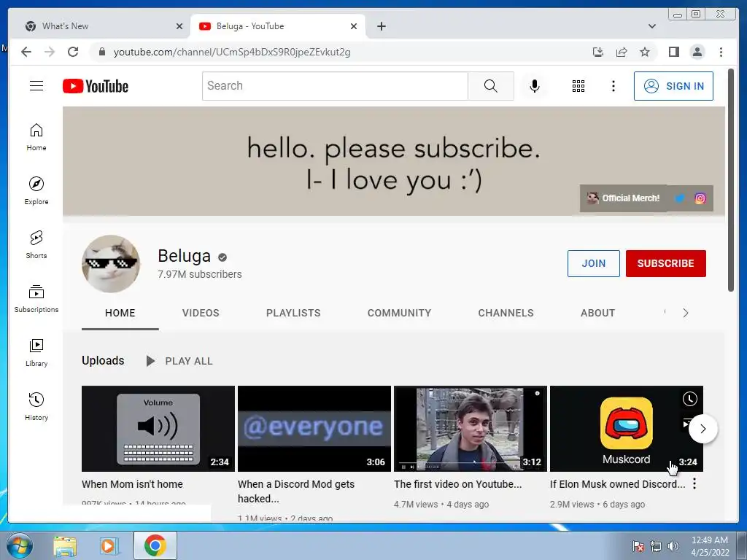Open 'When a Discord Mod gets hacked...' title

296,491
